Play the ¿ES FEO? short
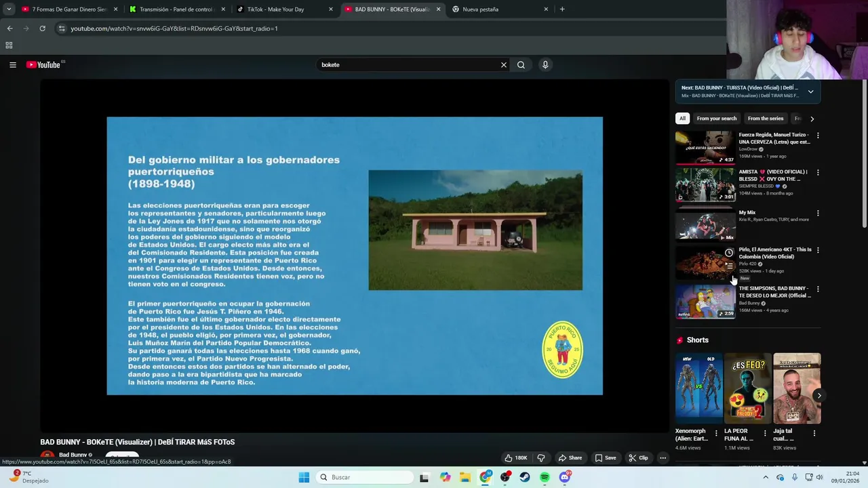Viewport: 868px width, 488px height. pyautogui.click(x=748, y=388)
